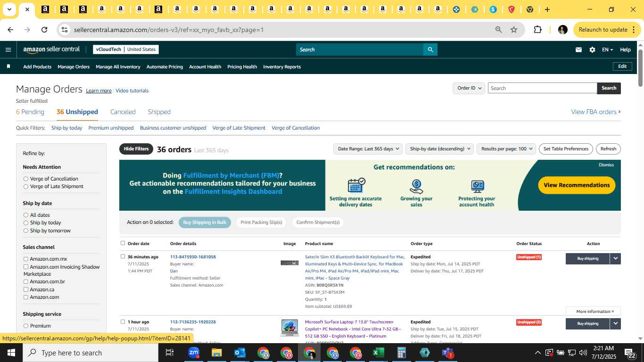Check the Amazon.com.mx sales channel
This screenshot has width=644, height=362.
26,259
